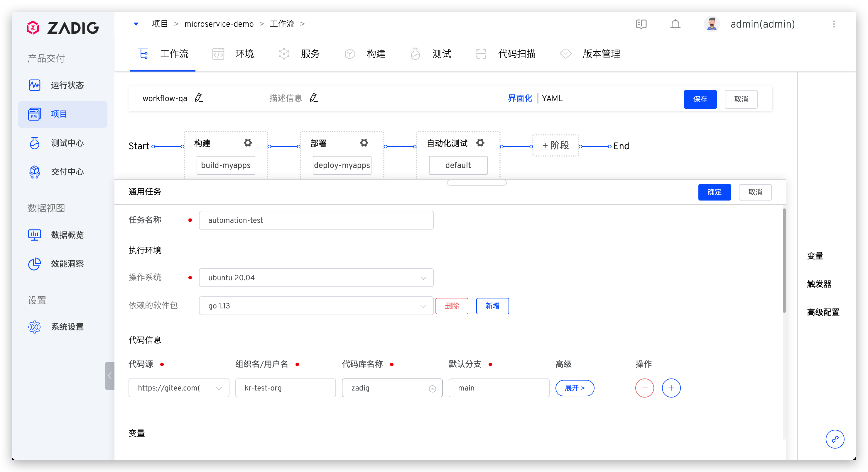Expand advanced repository options with 展开

(x=575, y=388)
